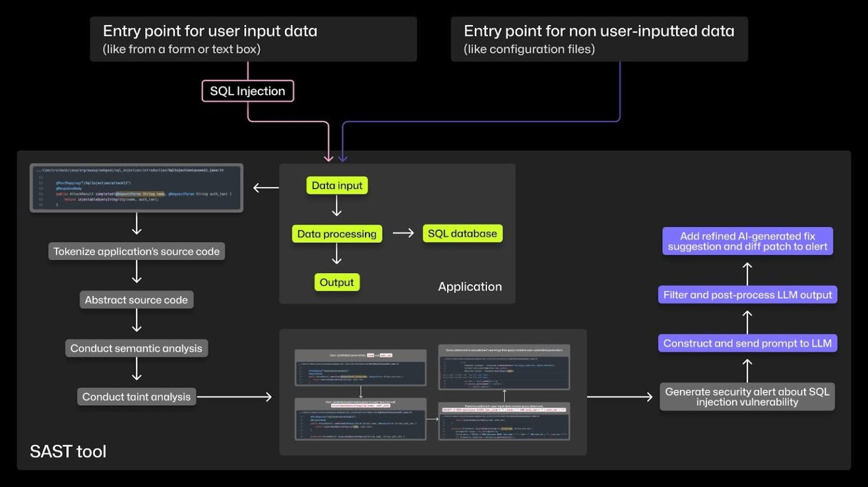Click the purple AI-generated fix suggestion box

[747, 242]
